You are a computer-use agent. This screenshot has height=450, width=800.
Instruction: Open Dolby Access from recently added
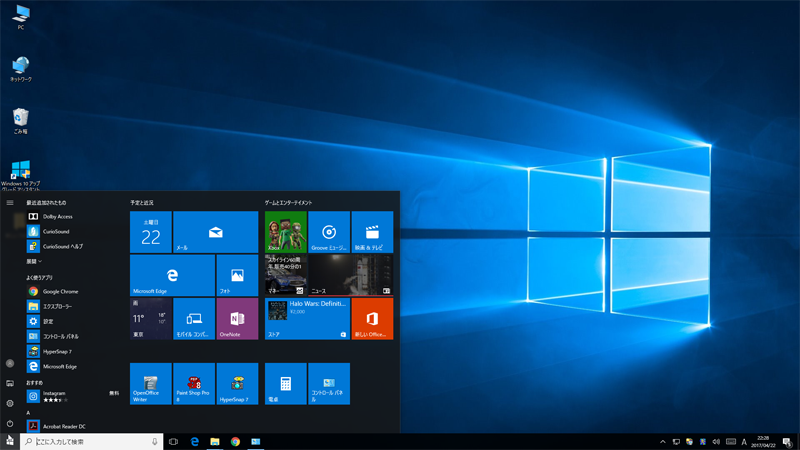(73, 216)
